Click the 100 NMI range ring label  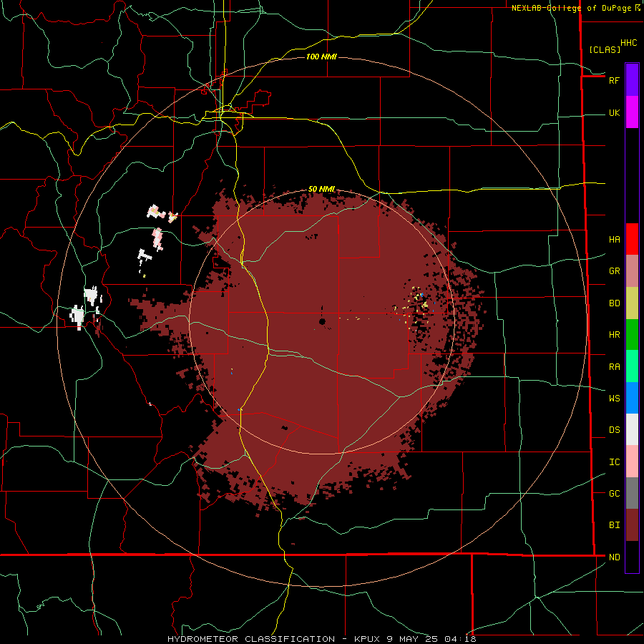321,57
